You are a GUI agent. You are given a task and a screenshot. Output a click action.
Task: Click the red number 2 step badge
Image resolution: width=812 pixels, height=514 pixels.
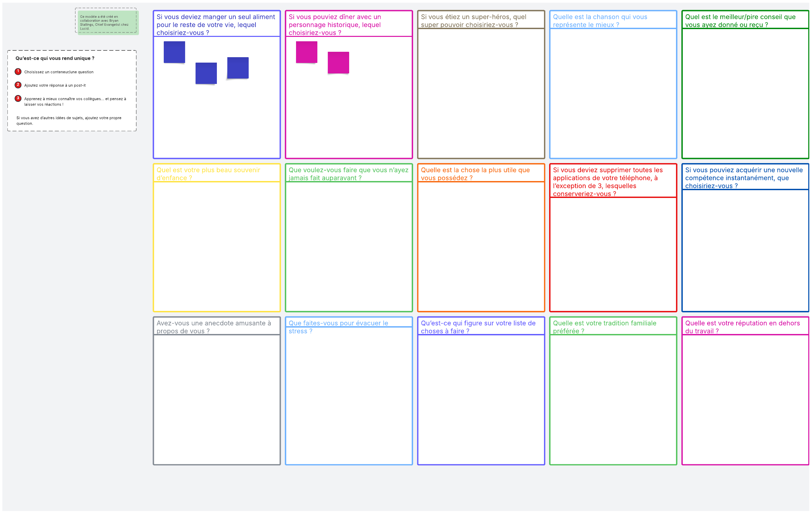pyautogui.click(x=18, y=85)
